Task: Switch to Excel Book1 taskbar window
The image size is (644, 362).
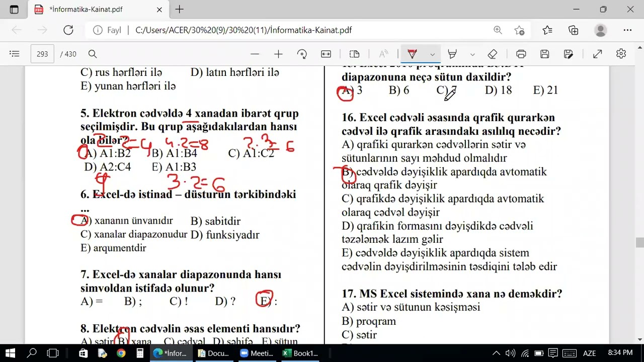Action: coord(300,353)
